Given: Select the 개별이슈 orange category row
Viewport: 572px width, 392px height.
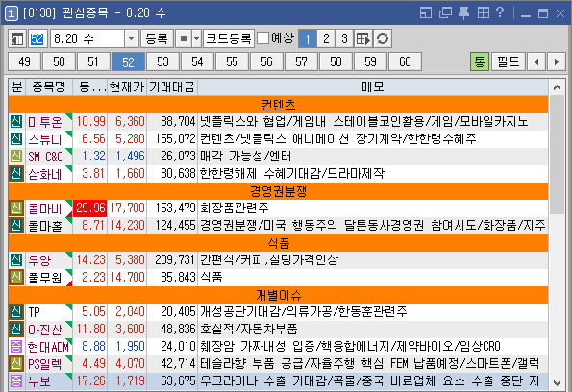Looking at the screenshot, I should pos(279,295).
